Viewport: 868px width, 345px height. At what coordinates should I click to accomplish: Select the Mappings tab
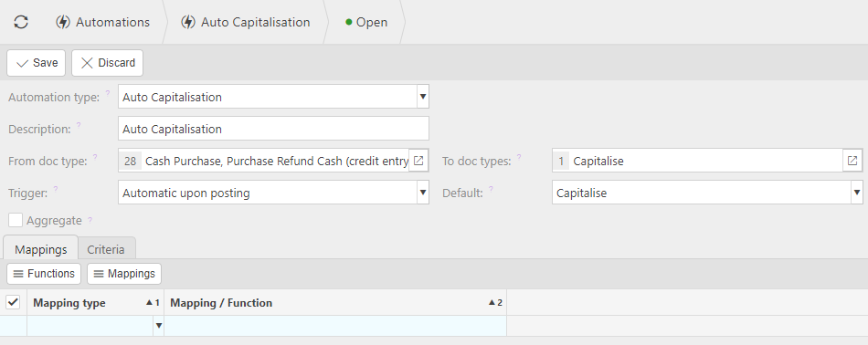point(41,249)
